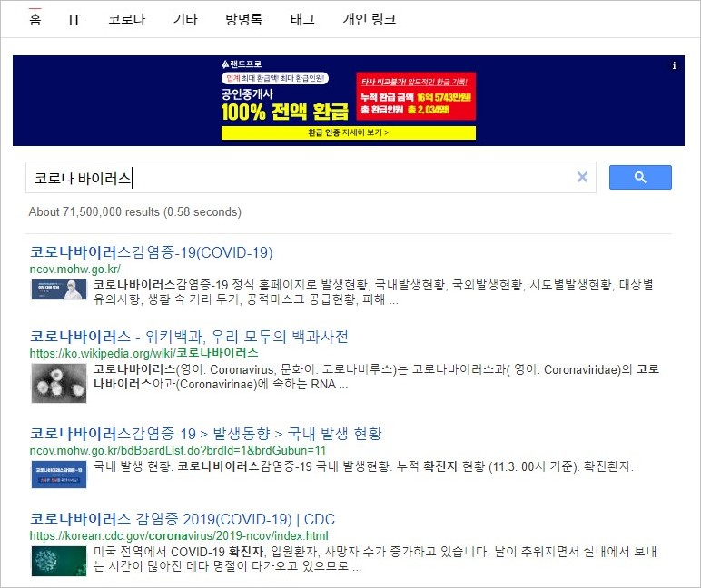Click the mohw.go.kr result thumbnail with masked worker
The width and height of the screenshot is (701, 588).
[x=58, y=289]
